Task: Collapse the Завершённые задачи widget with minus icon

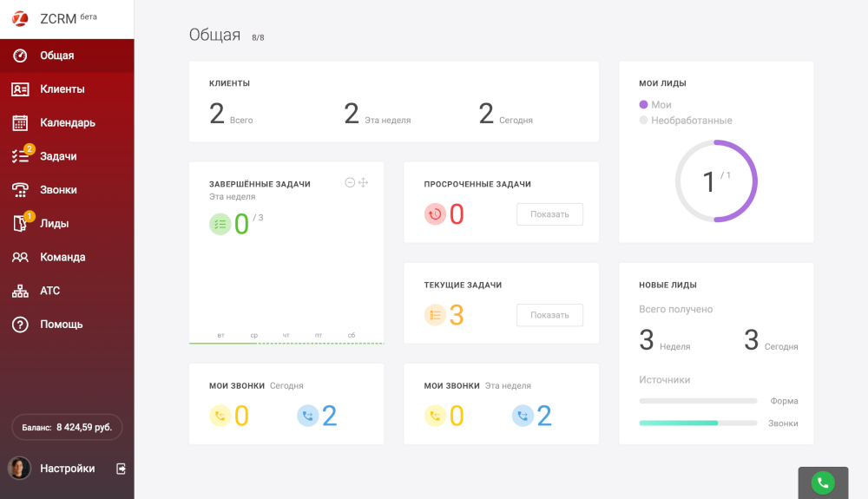Action: pos(349,182)
